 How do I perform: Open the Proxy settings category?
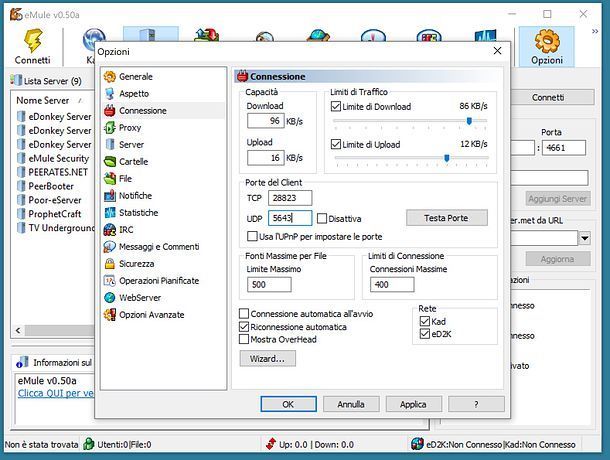(x=130, y=127)
